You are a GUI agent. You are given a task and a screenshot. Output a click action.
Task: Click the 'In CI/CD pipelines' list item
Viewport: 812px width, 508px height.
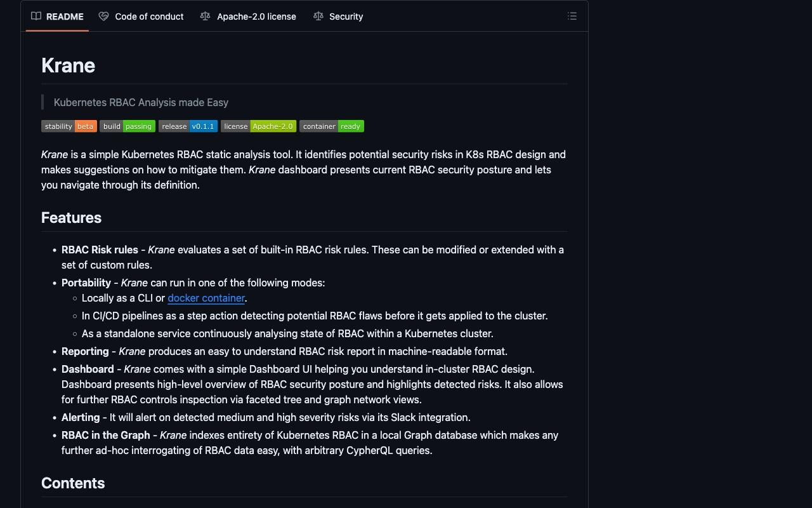point(315,316)
